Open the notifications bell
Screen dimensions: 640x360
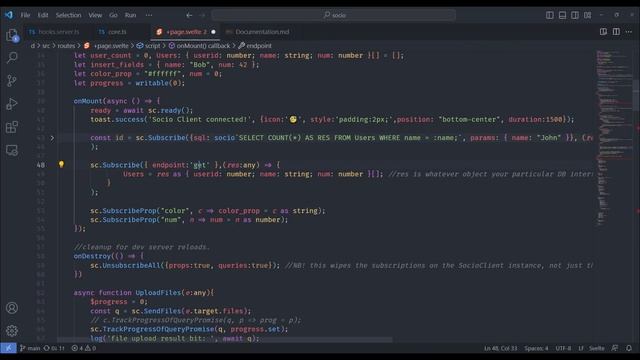click(629, 348)
